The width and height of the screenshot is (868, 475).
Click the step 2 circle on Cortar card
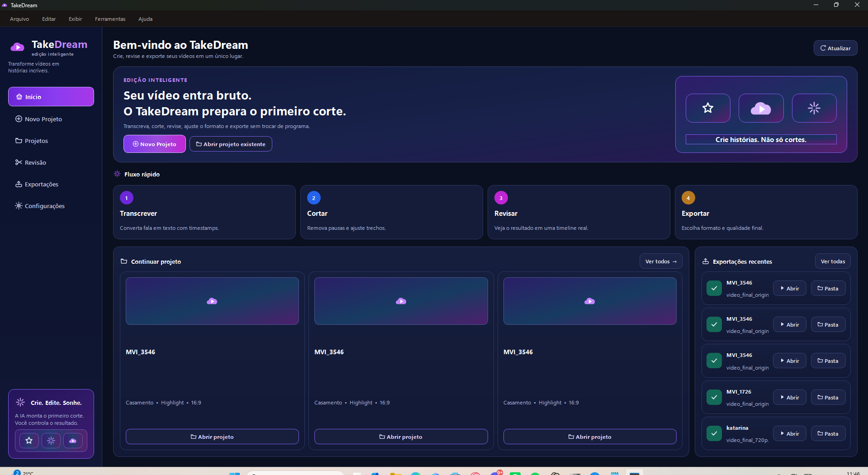point(314,198)
